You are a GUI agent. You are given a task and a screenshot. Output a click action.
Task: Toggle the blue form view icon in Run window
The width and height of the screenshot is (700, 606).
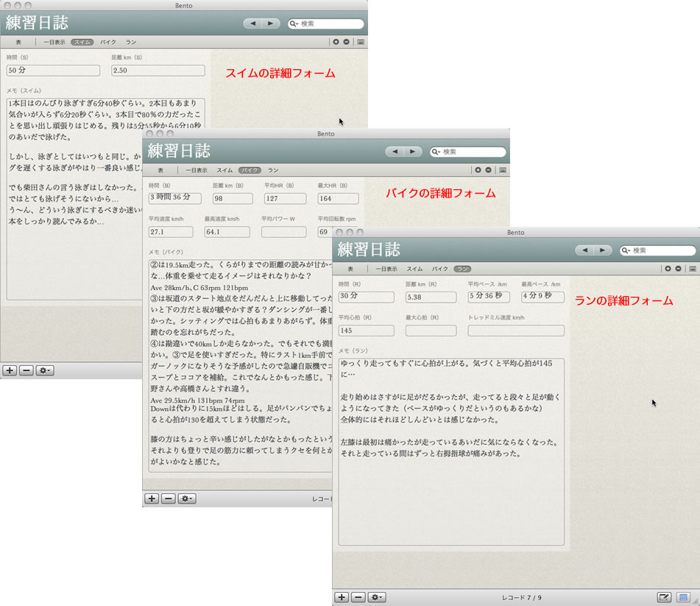pyautogui.click(x=683, y=597)
